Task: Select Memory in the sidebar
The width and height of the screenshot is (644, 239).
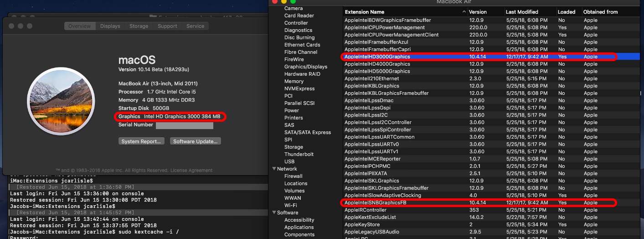Action: coord(294,81)
